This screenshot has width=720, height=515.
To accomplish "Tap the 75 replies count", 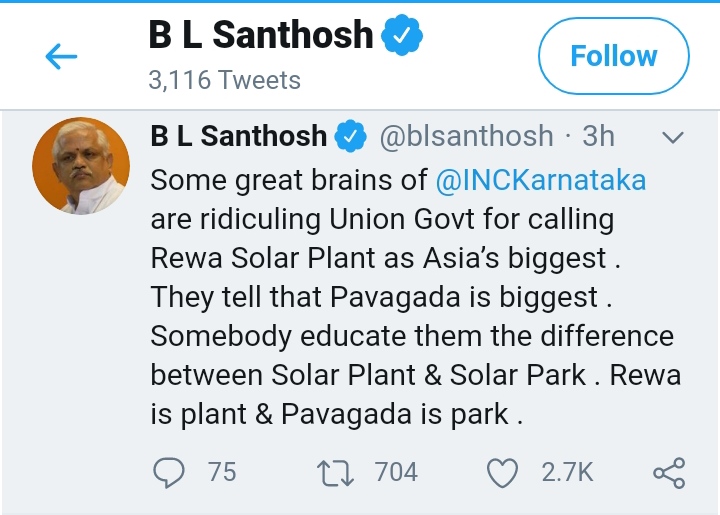I will pyautogui.click(x=222, y=472).
